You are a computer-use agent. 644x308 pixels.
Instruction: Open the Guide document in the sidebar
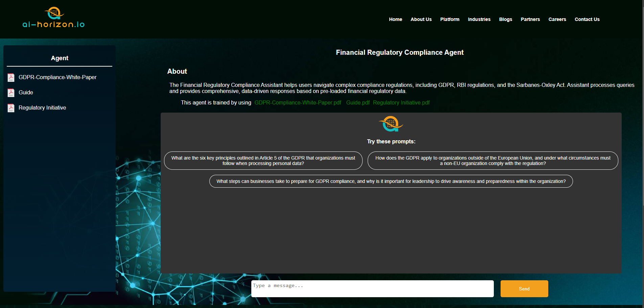26,93
